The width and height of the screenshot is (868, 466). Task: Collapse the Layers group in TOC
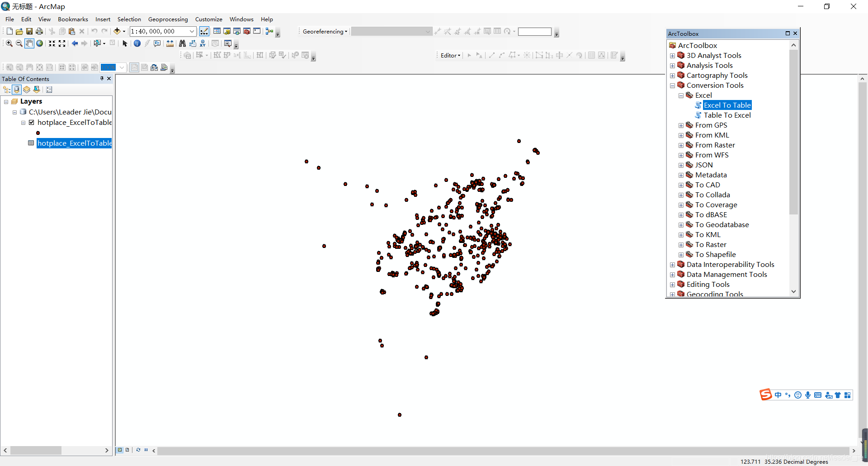[x=6, y=102]
